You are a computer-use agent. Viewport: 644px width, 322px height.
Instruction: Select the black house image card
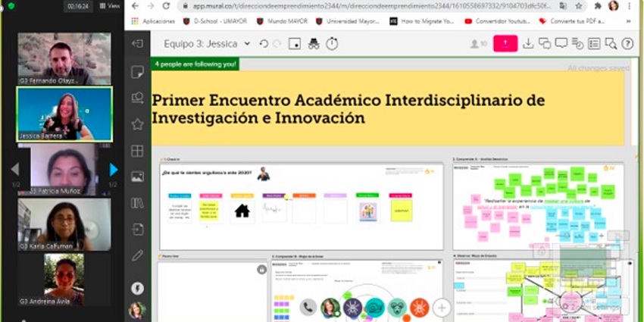(242, 211)
